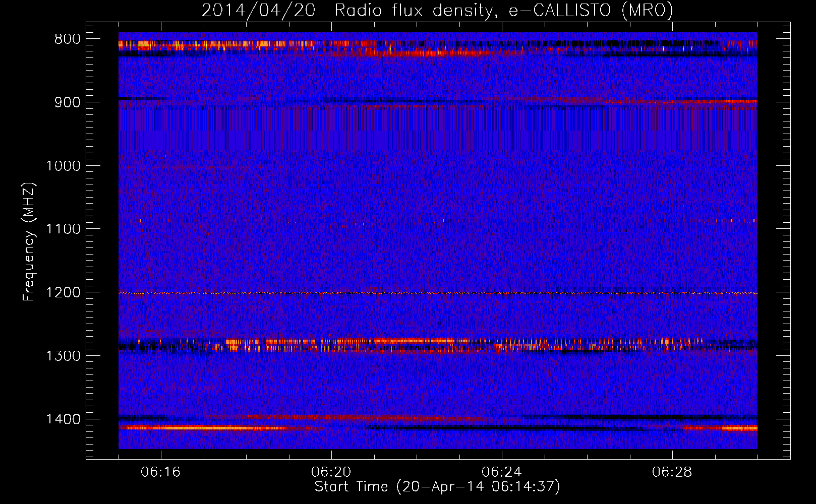
Task: Select the '1000' frequency axis label
Action: (63, 166)
